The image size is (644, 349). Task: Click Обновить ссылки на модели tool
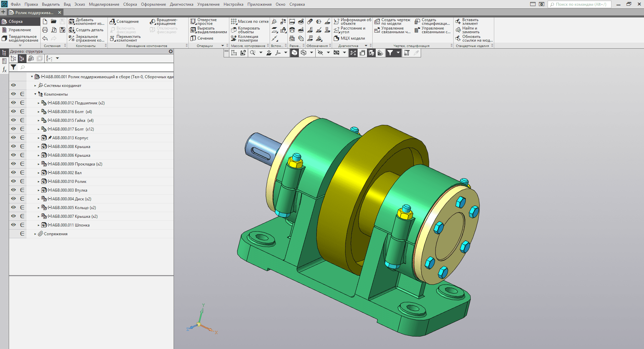[x=474, y=39]
